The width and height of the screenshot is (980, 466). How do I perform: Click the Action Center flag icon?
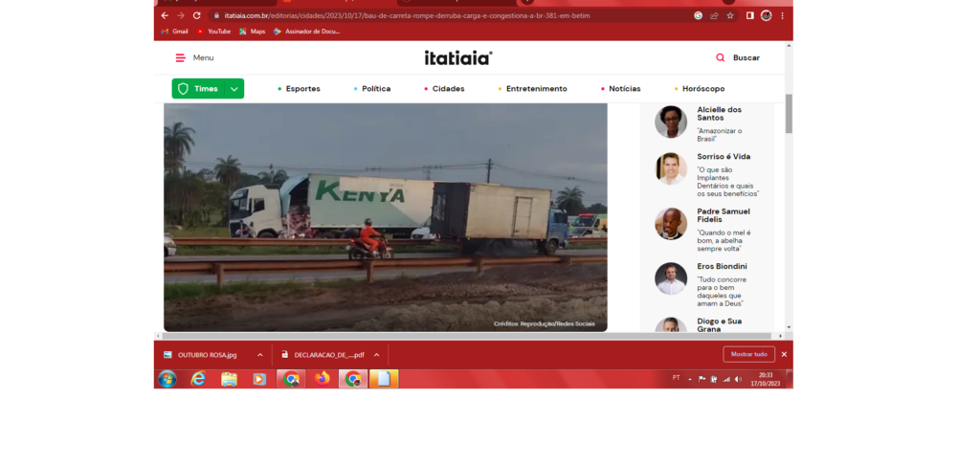[702, 379]
